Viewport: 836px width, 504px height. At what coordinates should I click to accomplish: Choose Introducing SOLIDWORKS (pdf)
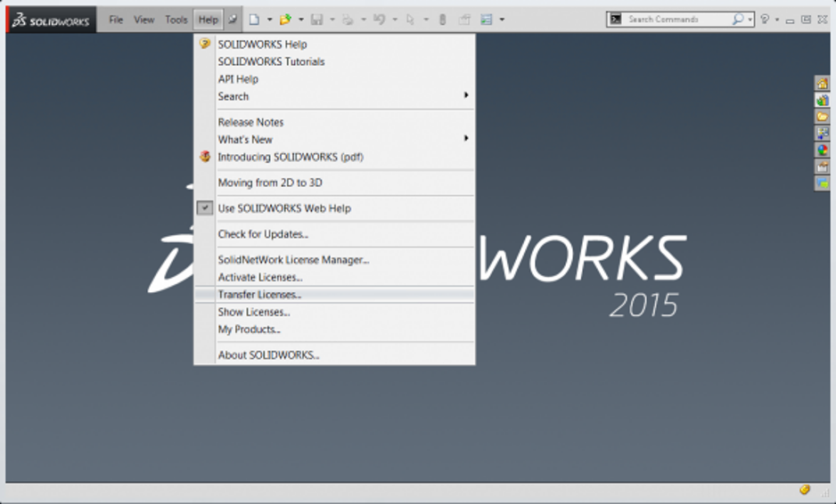coord(334,157)
